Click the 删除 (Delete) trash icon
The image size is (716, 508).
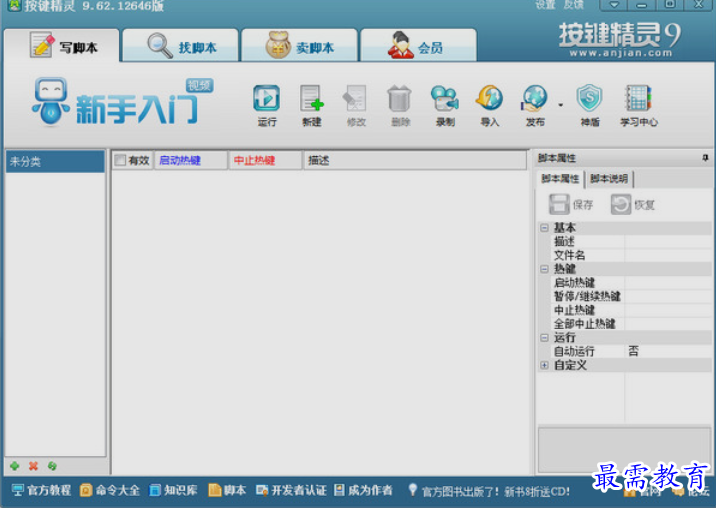tap(400, 105)
